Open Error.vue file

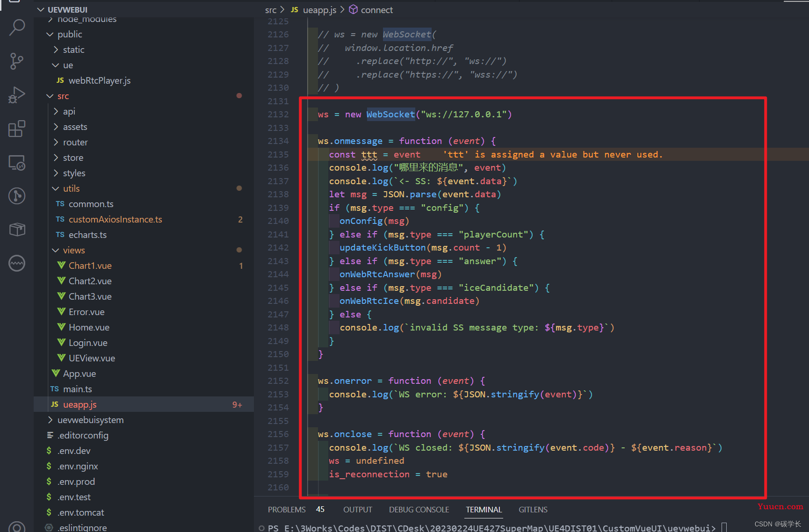(87, 312)
